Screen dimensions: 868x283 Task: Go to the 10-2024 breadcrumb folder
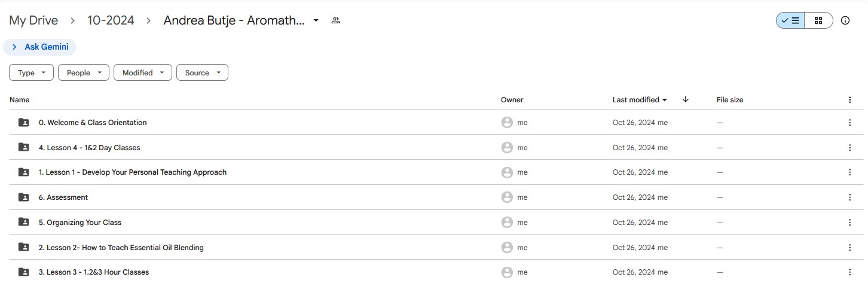click(x=111, y=20)
